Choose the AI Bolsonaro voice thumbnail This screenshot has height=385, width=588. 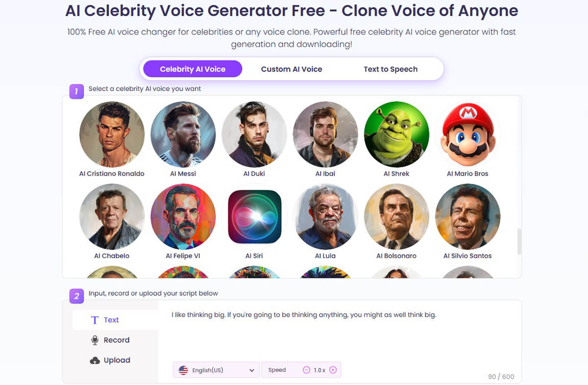point(396,216)
